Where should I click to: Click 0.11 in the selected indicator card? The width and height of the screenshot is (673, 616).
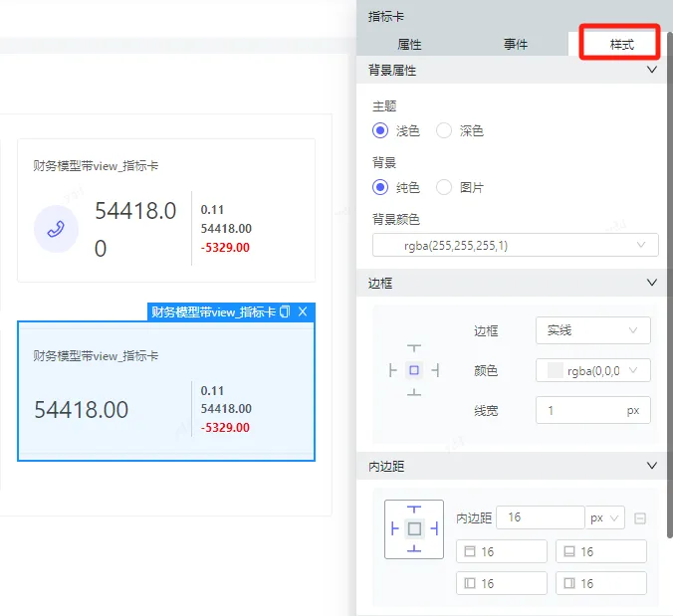(x=212, y=391)
